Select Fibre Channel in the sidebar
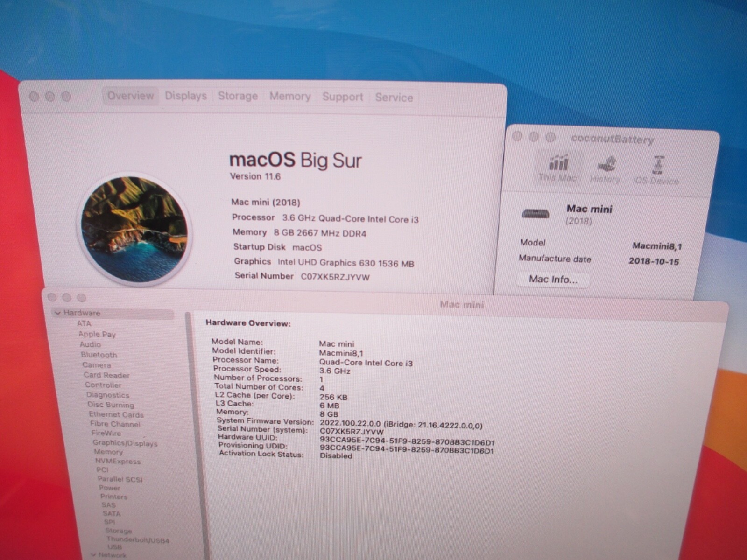The width and height of the screenshot is (747, 560). click(x=115, y=424)
